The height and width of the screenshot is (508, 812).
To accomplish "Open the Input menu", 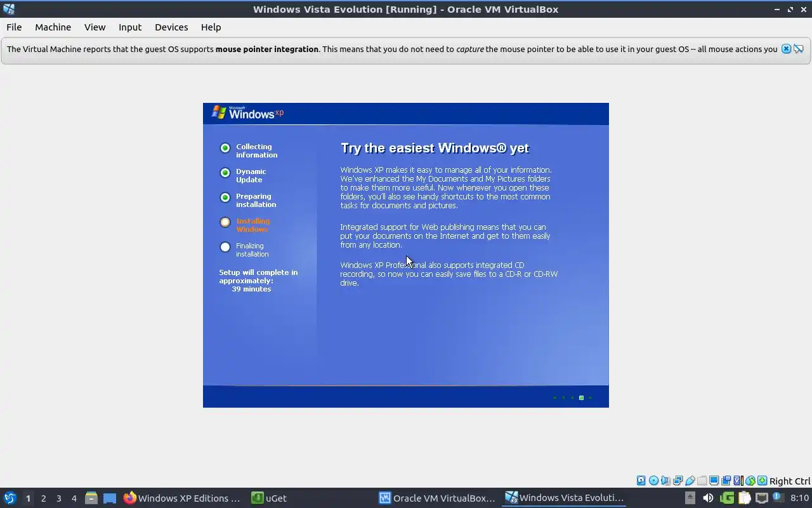I will tap(130, 27).
